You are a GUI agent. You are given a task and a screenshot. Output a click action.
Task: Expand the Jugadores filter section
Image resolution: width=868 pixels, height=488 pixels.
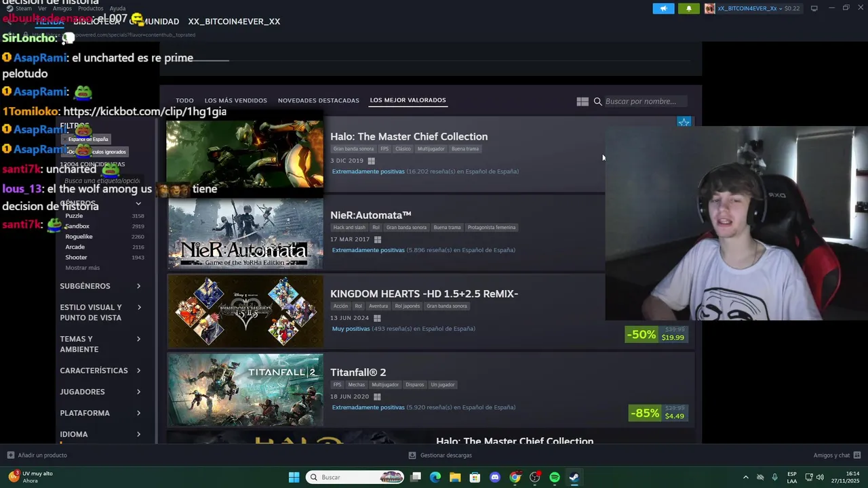(100, 392)
